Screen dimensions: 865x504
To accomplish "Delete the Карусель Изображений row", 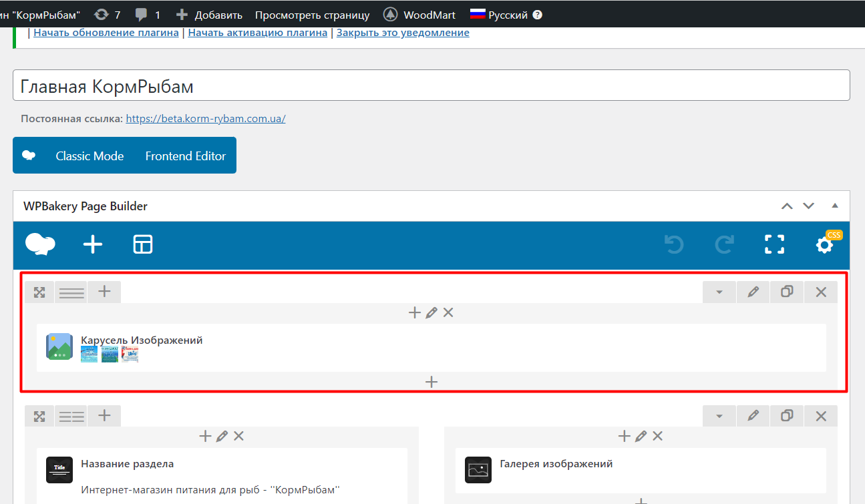I will pyautogui.click(x=821, y=292).
